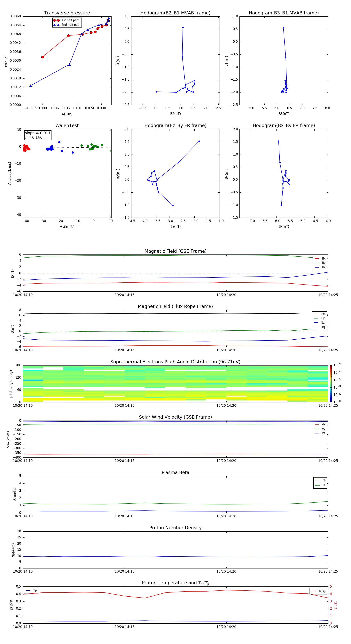Pick the leftmost point in B2_B1 hodogram
The width and height of the screenshot is (351, 644).
click(156, 92)
